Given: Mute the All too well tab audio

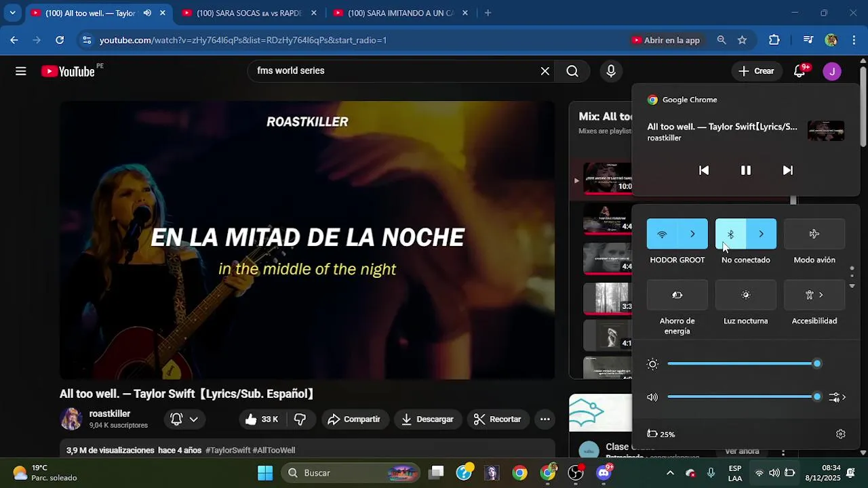Looking at the screenshot, I should tap(147, 13).
